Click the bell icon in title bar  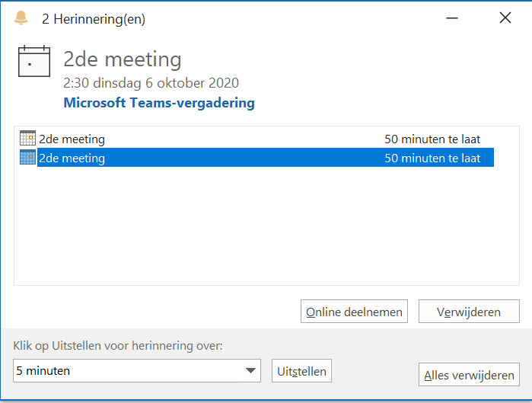click(x=21, y=18)
